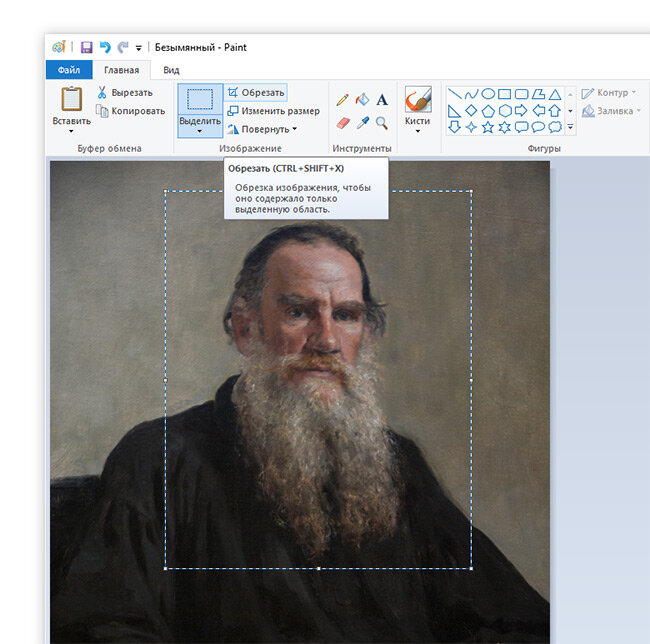Undo the last action
The width and height of the screenshot is (650, 644).
tap(105, 47)
